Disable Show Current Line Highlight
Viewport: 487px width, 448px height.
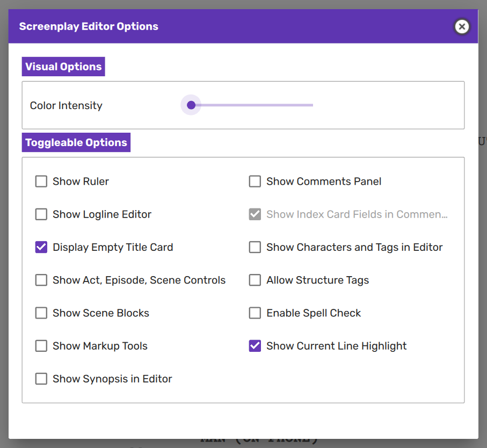(255, 346)
